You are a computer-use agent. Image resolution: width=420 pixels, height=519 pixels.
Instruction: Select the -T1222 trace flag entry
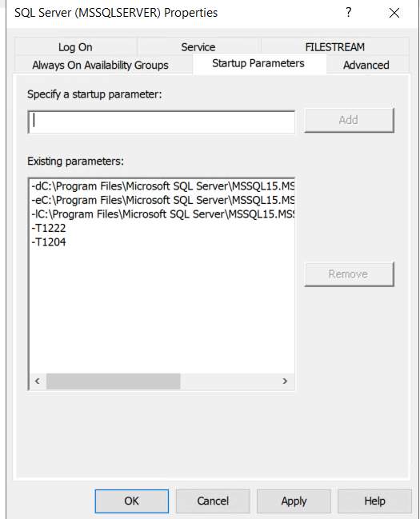pyautogui.click(x=49, y=228)
